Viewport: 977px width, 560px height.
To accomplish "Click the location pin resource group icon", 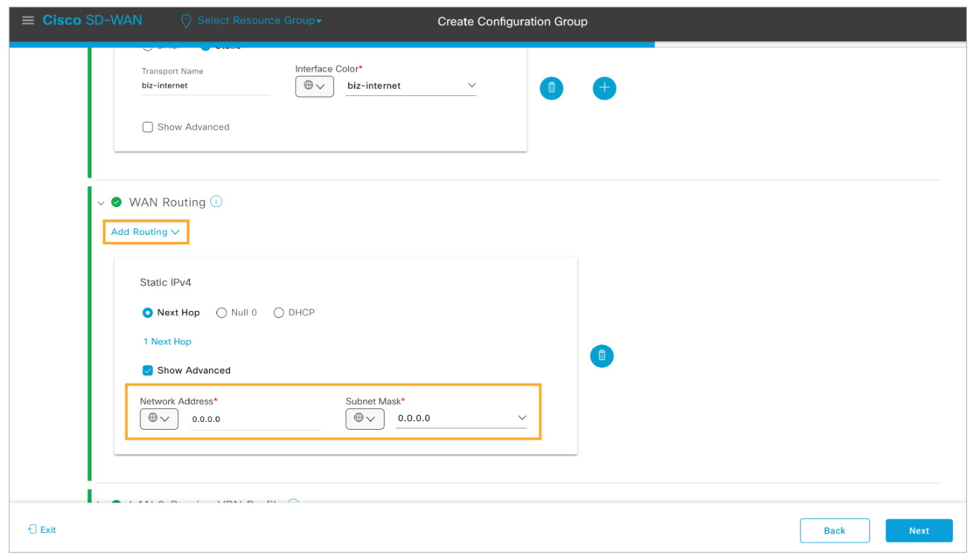I will [187, 21].
